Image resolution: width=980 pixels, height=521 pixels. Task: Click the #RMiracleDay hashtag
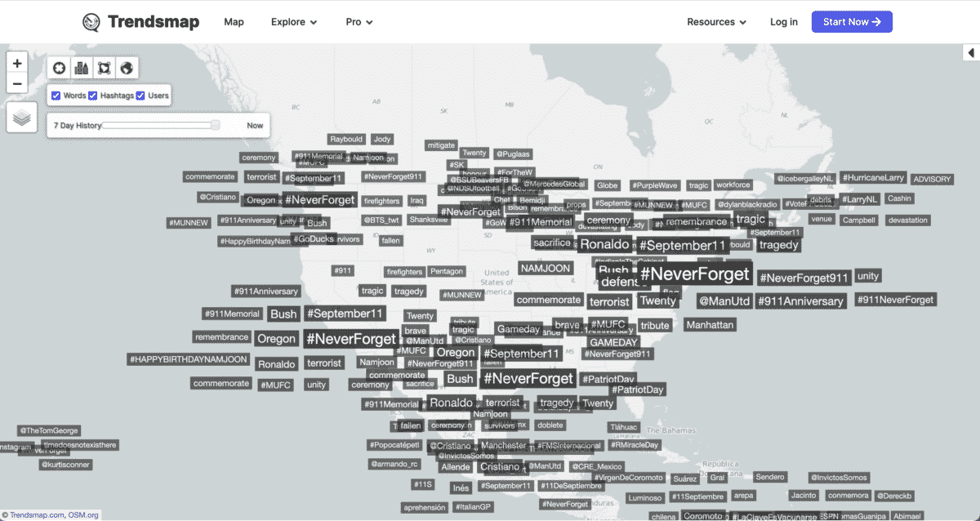(x=635, y=445)
